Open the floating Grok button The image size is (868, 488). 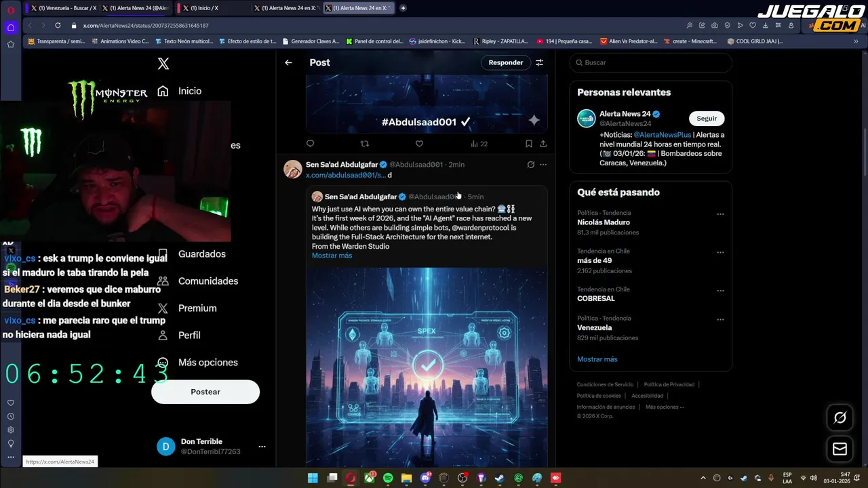point(840,418)
